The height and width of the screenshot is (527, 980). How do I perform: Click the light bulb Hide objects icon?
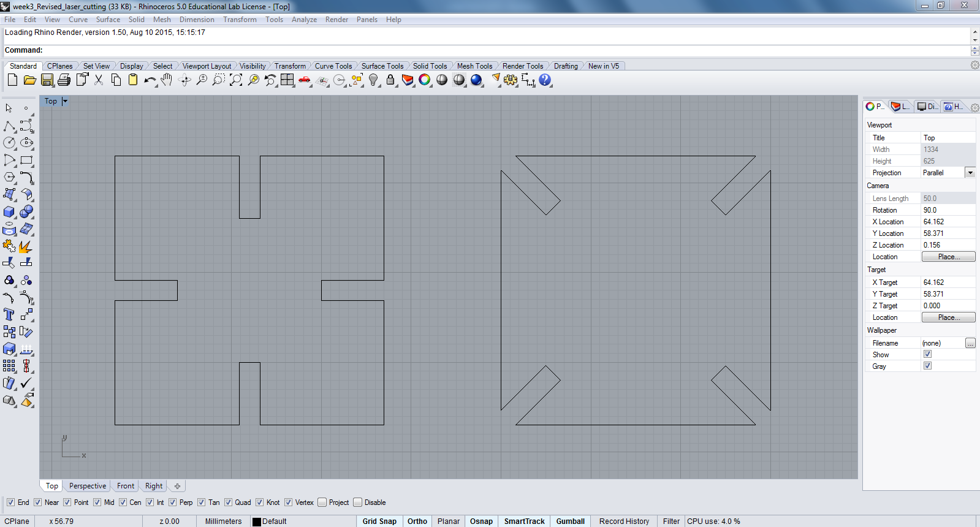pos(373,80)
